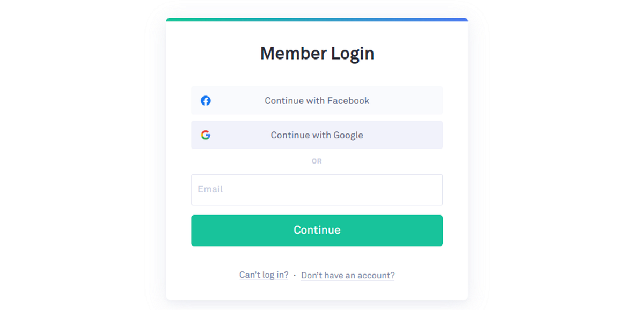Click the icon inside the Facebook login option
This screenshot has height=319, width=644.
pyautogui.click(x=206, y=100)
